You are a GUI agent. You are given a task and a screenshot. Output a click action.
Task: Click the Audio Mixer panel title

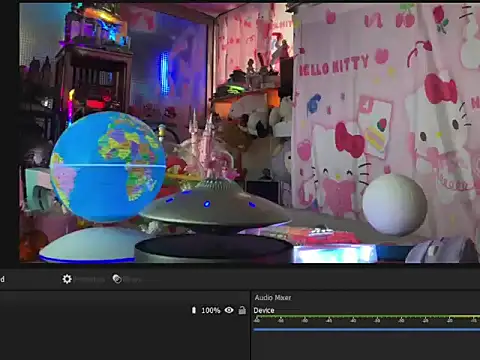tap(273, 298)
